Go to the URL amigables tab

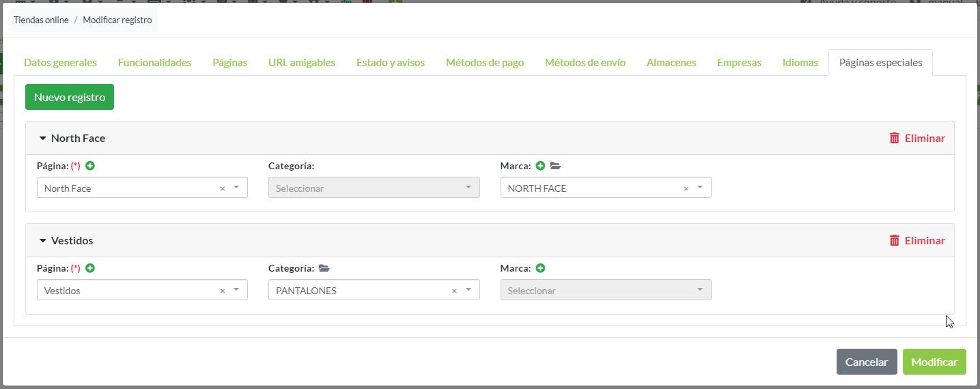[x=302, y=63]
